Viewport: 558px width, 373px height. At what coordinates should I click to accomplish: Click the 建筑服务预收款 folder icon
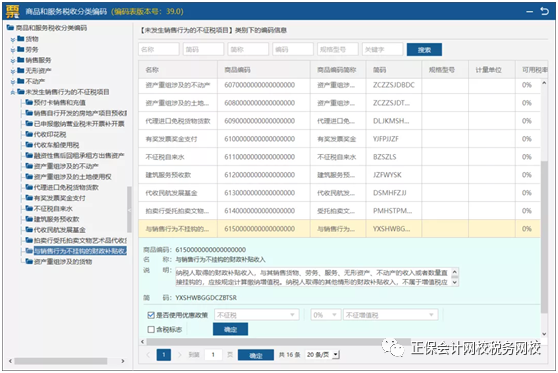point(29,219)
